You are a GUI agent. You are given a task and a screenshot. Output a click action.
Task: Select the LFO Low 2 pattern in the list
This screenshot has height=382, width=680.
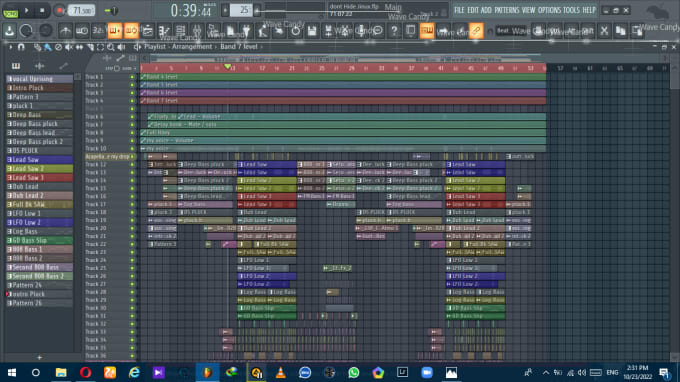[x=39, y=222]
